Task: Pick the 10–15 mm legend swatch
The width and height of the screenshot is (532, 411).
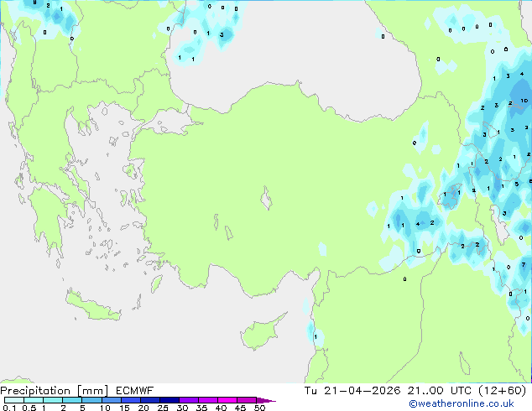Action: 111,400
